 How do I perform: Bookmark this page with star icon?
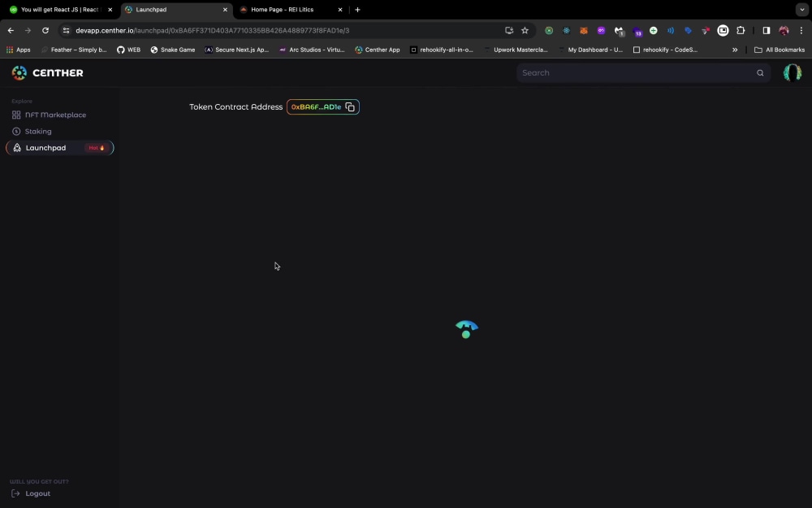point(525,31)
